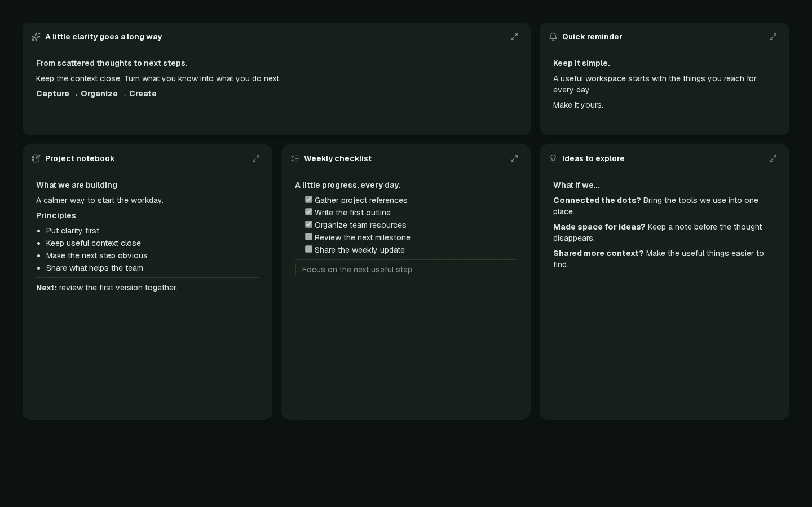Expand the 'A little clarity goes a long way' card
812x507 pixels.
pos(514,37)
